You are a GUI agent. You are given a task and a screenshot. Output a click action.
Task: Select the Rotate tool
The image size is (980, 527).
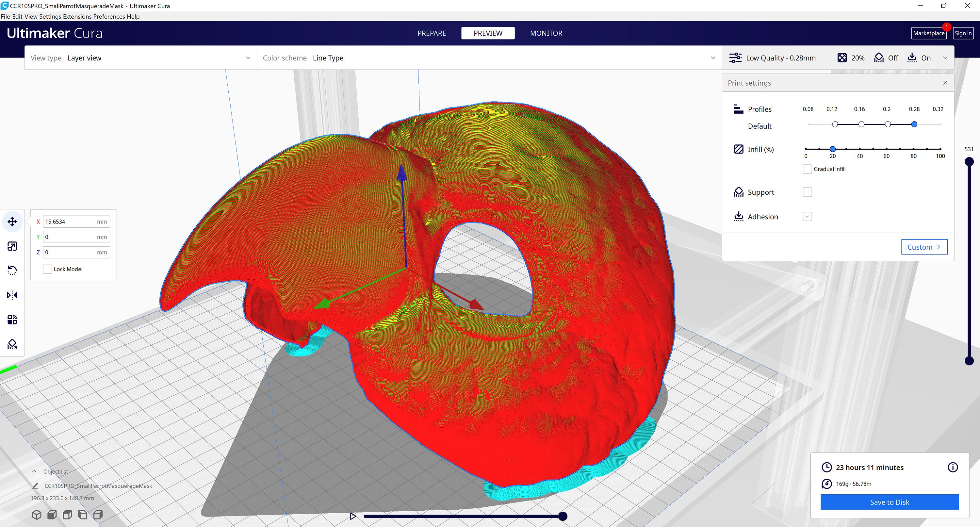tap(12, 270)
